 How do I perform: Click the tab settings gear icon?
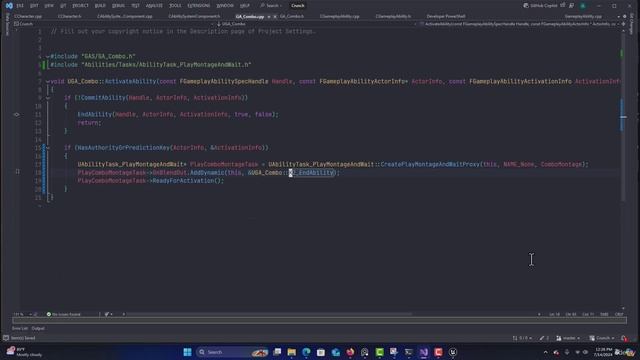point(624,17)
